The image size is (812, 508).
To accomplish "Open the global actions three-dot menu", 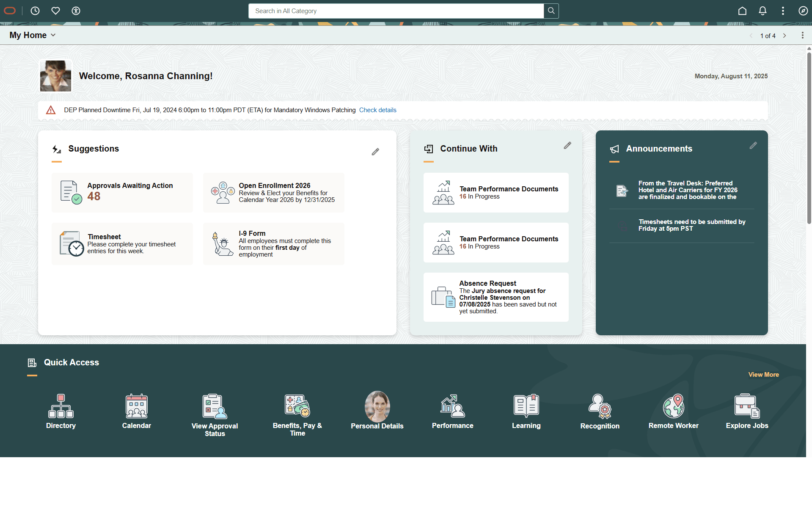I will coord(783,11).
